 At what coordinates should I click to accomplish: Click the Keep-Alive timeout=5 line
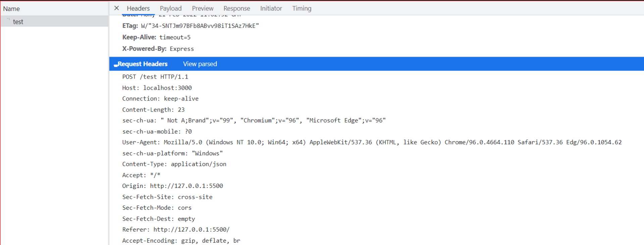pos(156,37)
